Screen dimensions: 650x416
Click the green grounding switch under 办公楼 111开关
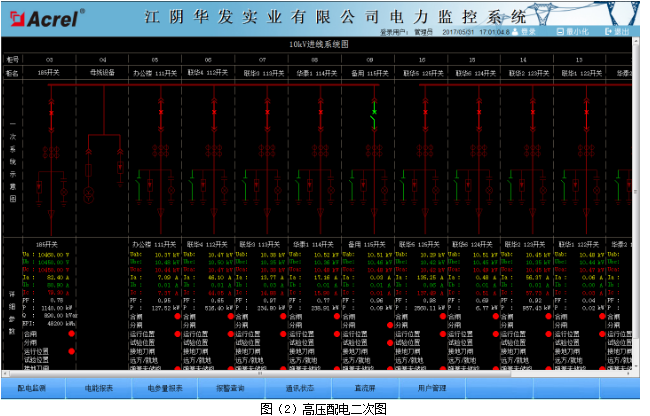click(x=138, y=187)
